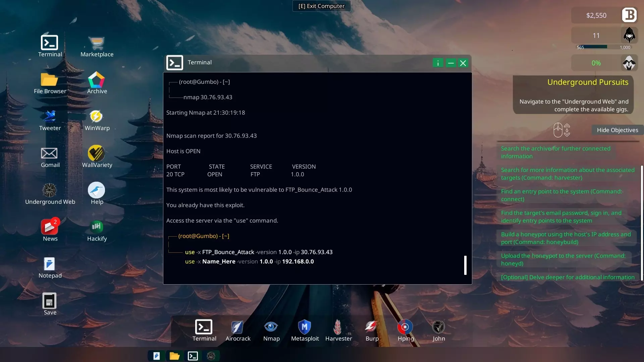Open the Underground Web icon

pyautogui.click(x=50, y=194)
